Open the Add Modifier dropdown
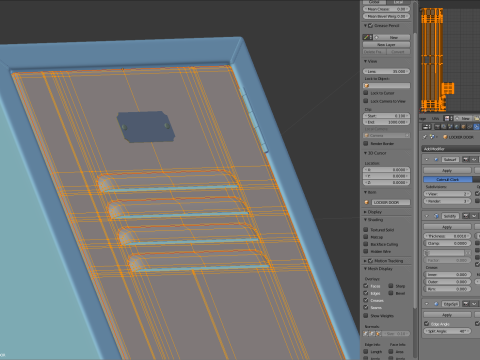Viewport: 480px width, 360px height. click(451, 149)
